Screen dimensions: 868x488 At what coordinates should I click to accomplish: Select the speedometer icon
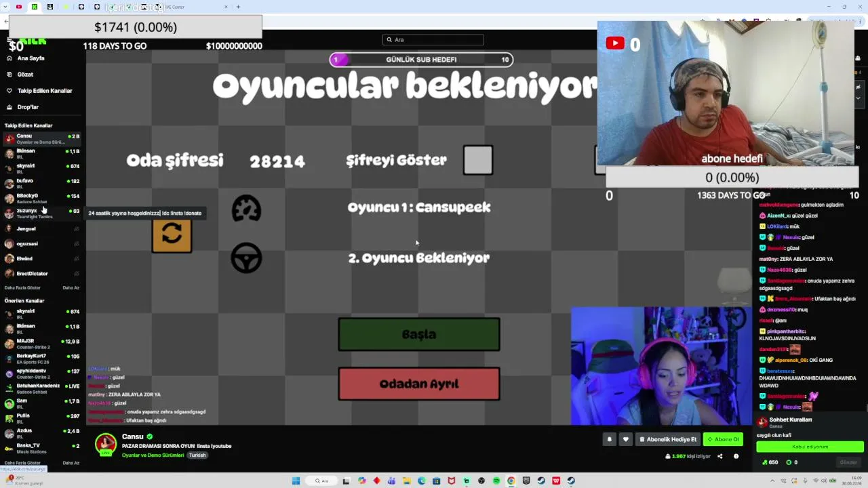click(x=246, y=209)
